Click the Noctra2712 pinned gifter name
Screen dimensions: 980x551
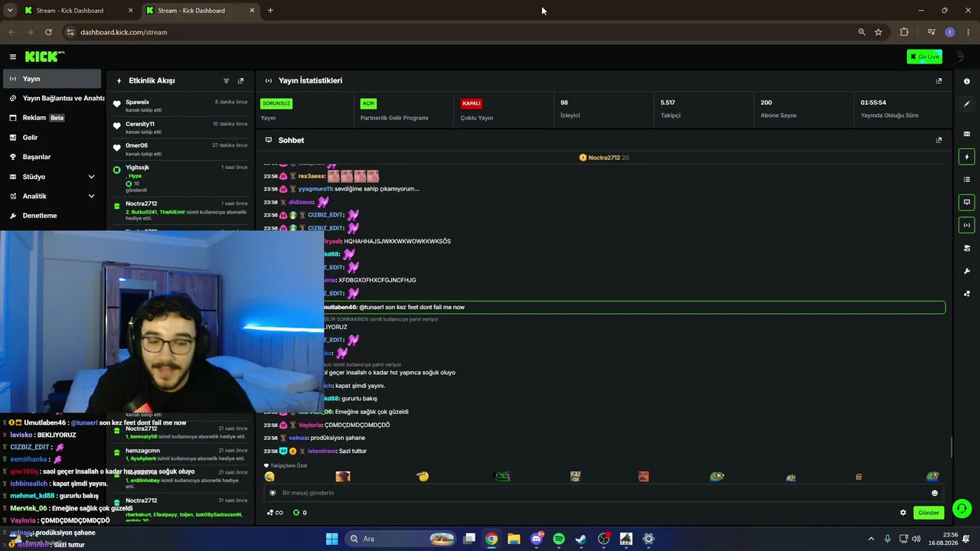[603, 158]
